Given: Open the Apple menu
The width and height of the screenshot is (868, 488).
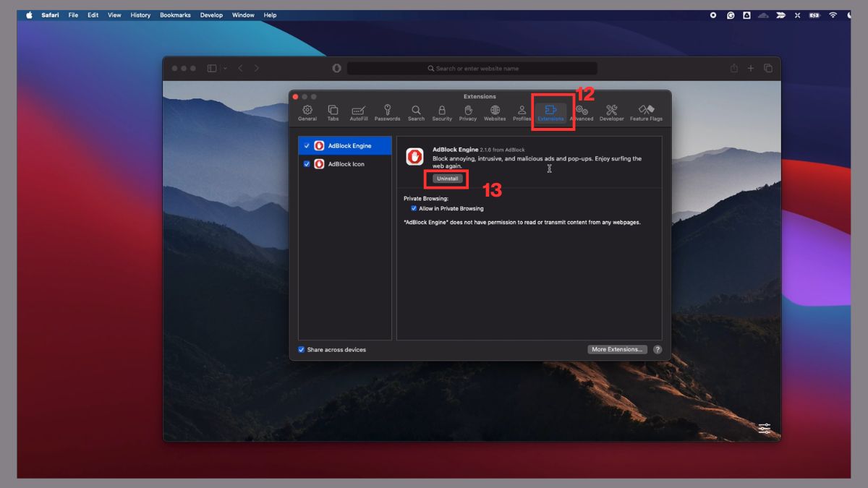Looking at the screenshot, I should click(30, 15).
